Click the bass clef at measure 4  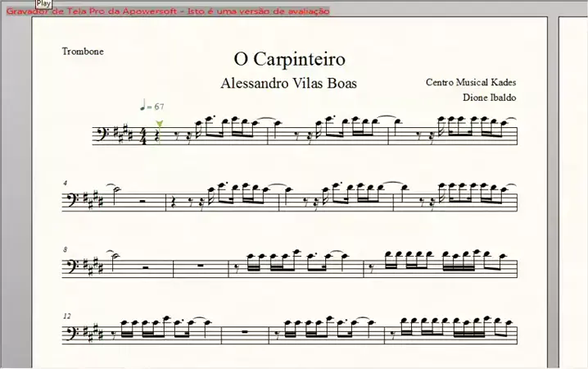click(x=72, y=199)
